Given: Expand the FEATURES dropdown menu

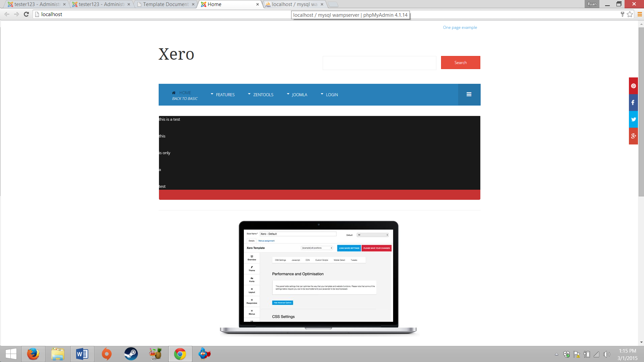Looking at the screenshot, I should click(222, 95).
